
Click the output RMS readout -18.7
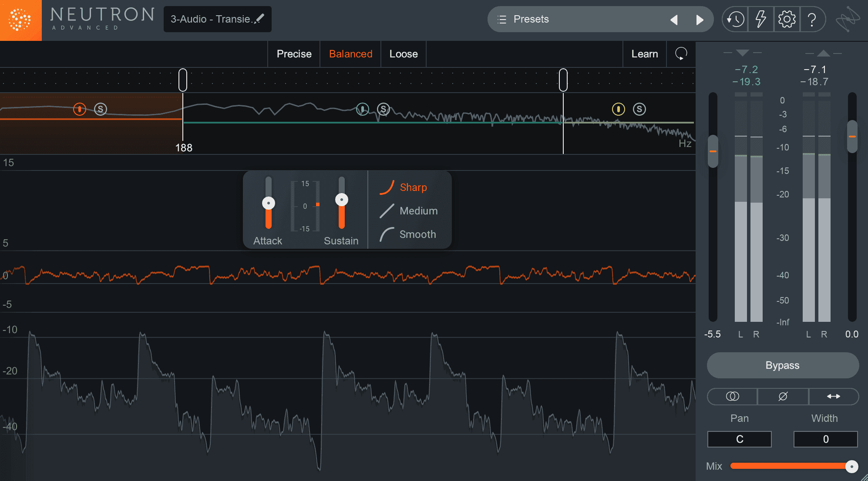click(x=814, y=82)
